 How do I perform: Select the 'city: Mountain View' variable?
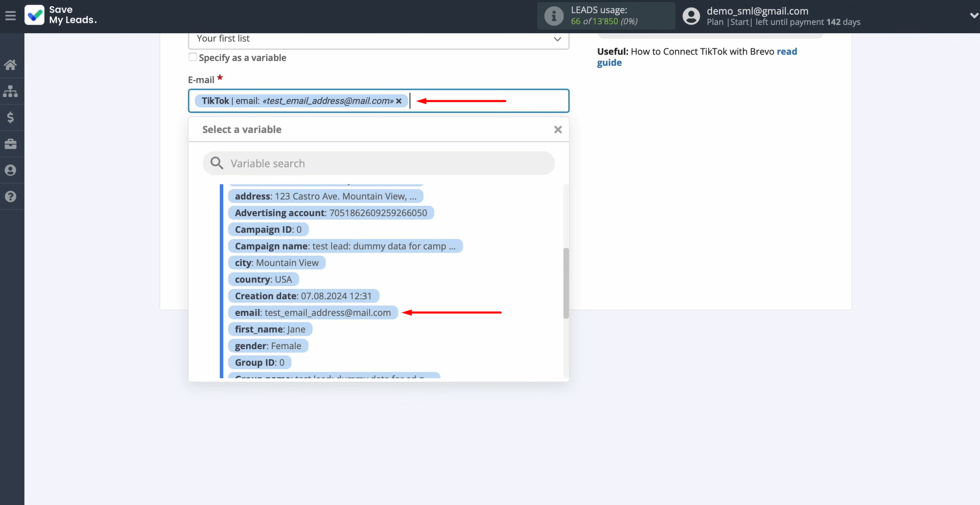276,263
